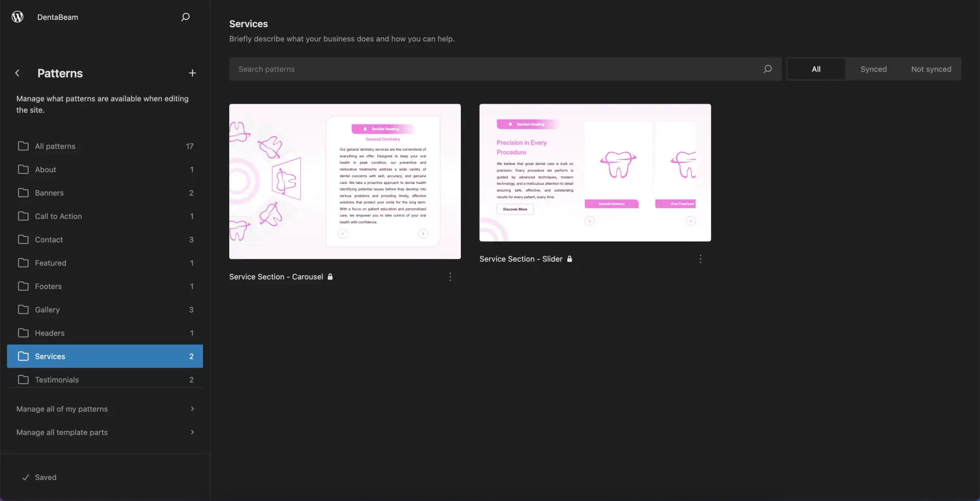Filter patterns to Not synced only

(x=931, y=69)
